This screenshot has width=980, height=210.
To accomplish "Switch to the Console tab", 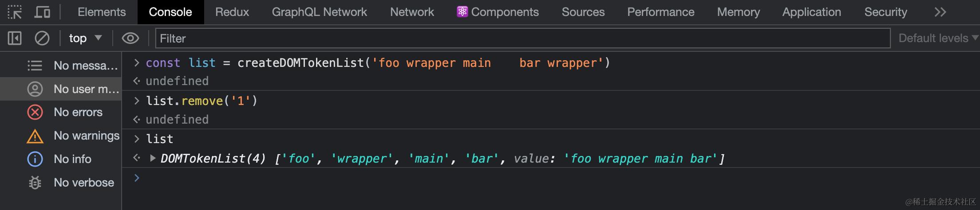I will pos(170,12).
